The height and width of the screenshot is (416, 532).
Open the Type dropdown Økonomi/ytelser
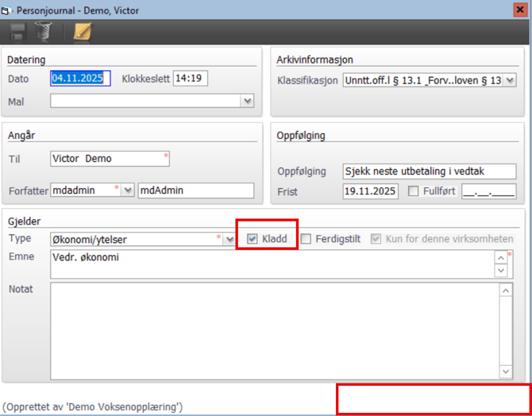(229, 238)
